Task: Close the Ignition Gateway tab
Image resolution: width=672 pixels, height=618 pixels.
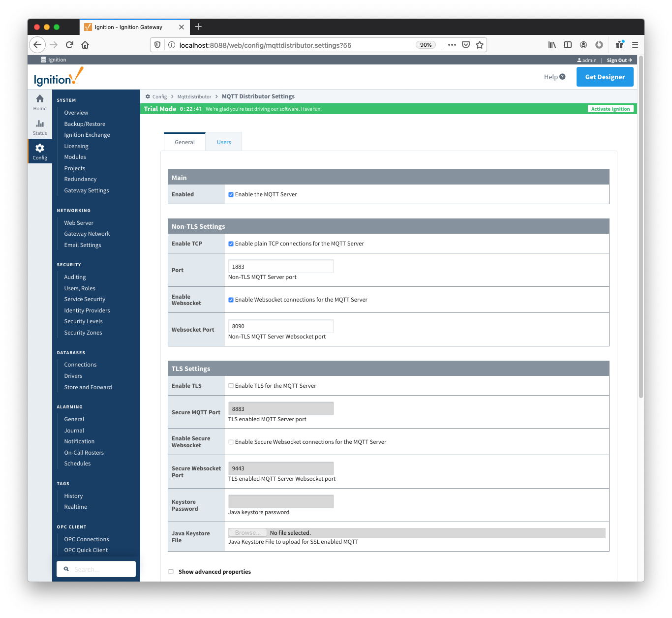Action: (x=182, y=27)
